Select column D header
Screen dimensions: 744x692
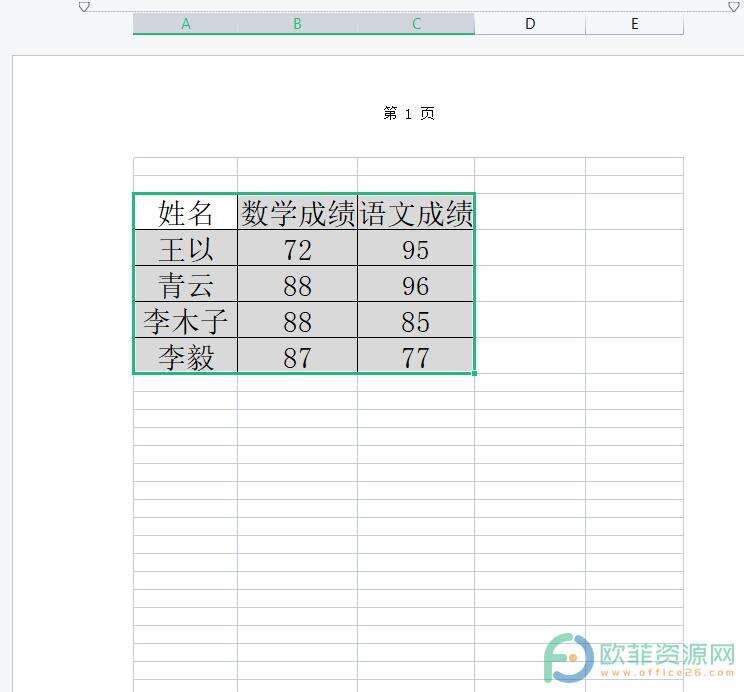point(530,24)
